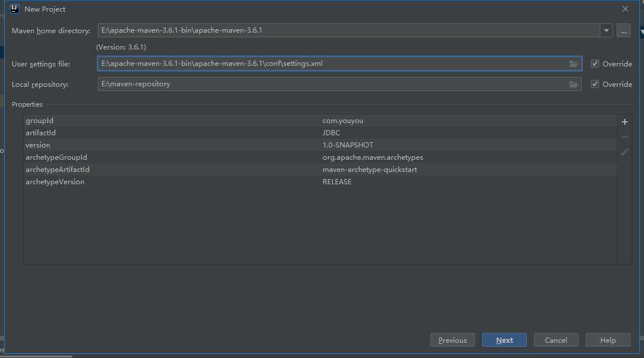This screenshot has width=644, height=358.
Task: Select the archetypeGroupId property row
Action: pos(320,157)
